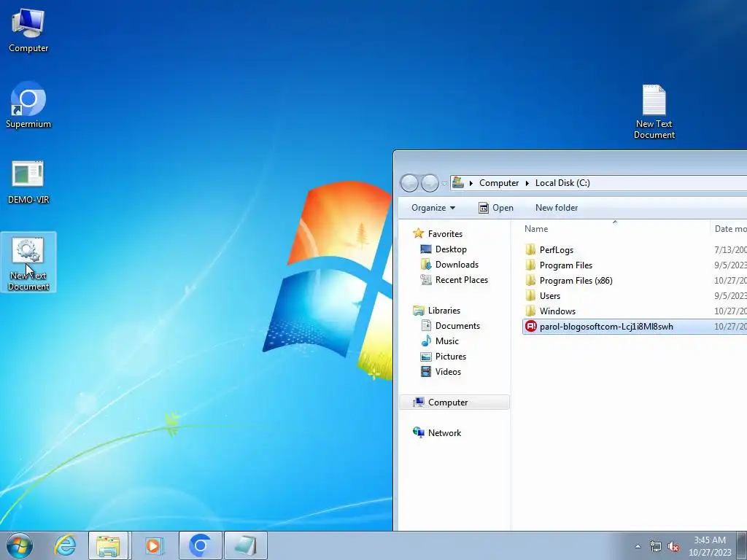Viewport: 747px width, 560px height.
Task: Open the recent pages dropdown arrow
Action: tap(444, 183)
